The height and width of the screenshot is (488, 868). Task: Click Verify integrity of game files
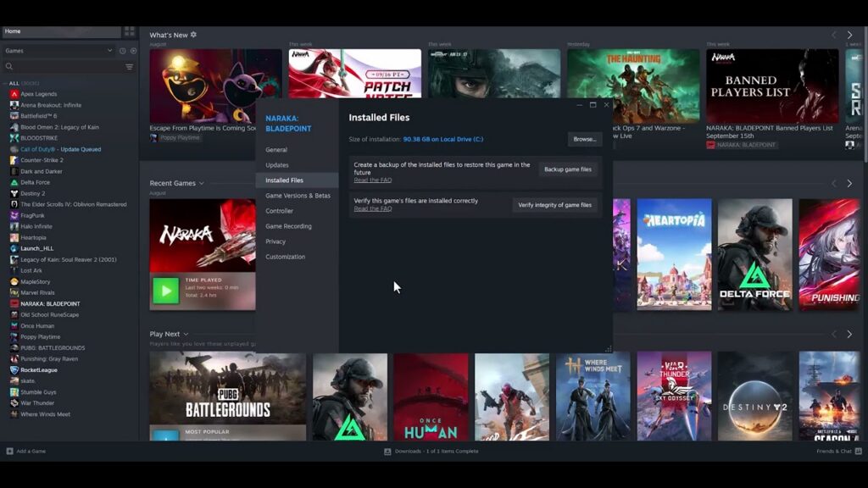554,205
